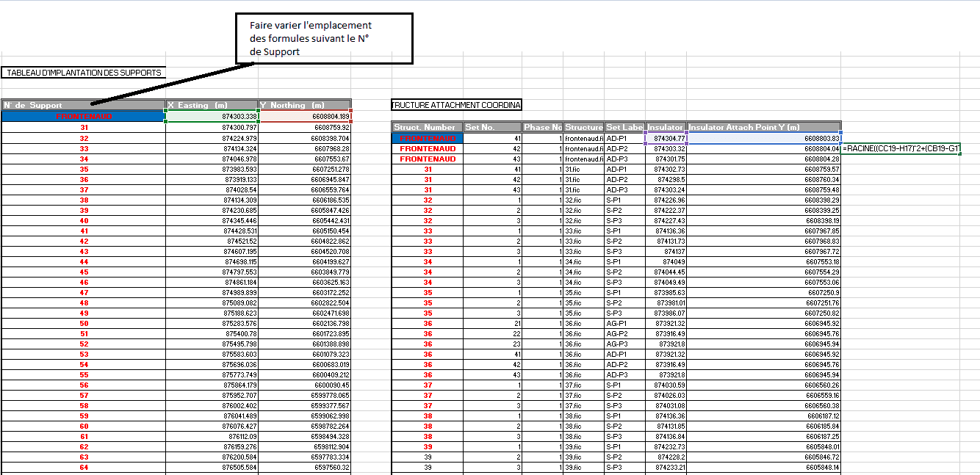Screen dimensions: 980x475
Task: Click the 'Set No.' column header
Action: point(491,127)
